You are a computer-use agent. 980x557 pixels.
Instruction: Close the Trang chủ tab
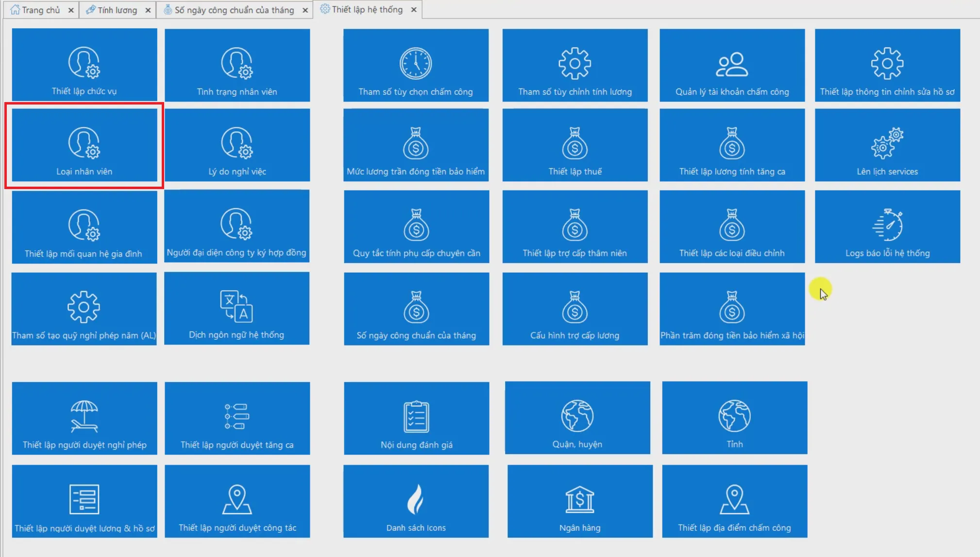[71, 10]
